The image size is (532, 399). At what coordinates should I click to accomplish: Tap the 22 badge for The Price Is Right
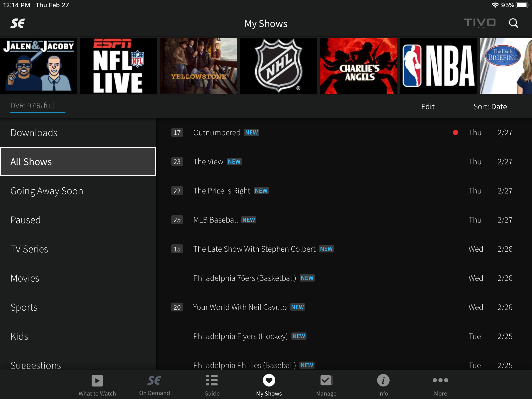177,191
